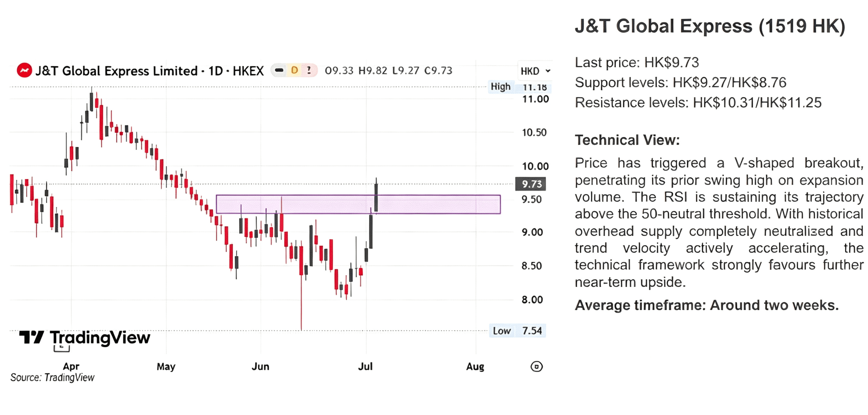Open chart settings circle icon near Aug

coord(536,366)
